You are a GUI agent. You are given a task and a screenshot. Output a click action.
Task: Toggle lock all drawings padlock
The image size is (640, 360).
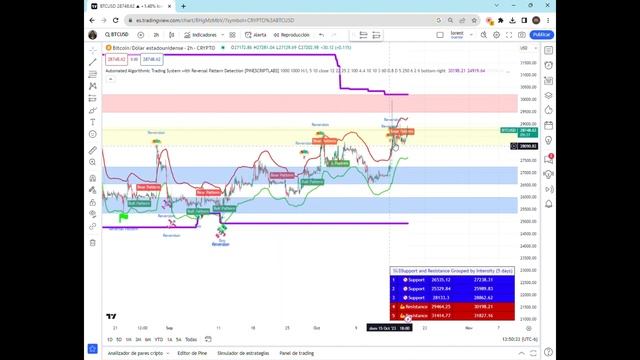(93, 202)
